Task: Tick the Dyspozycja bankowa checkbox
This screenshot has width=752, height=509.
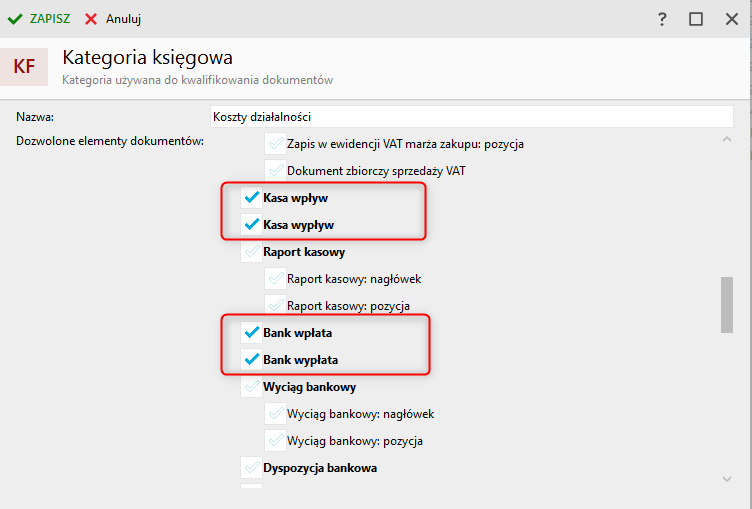Action: point(252,468)
